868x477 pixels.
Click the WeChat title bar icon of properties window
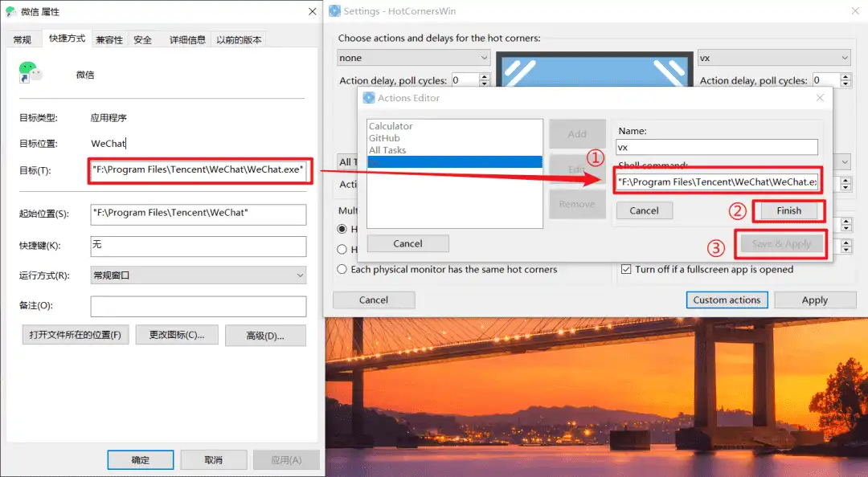tap(10, 11)
